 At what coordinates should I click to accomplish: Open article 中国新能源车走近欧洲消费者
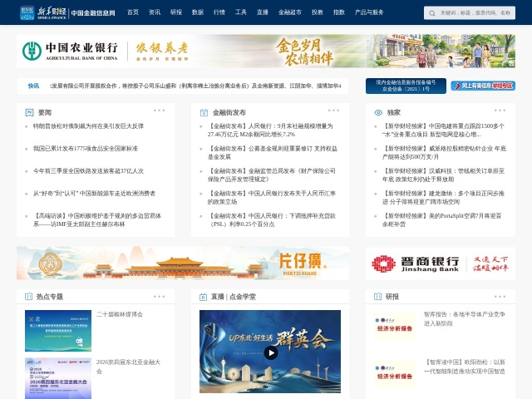coord(94,194)
